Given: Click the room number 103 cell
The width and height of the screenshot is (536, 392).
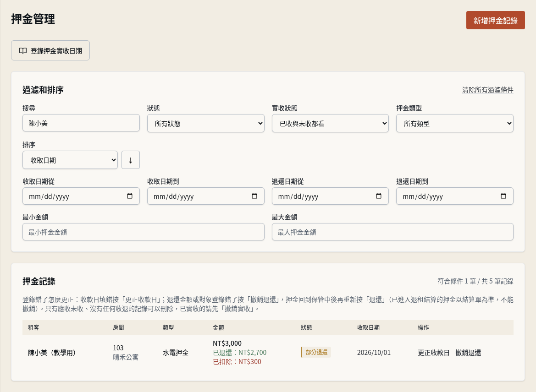Looking at the screenshot, I should coord(118,348).
